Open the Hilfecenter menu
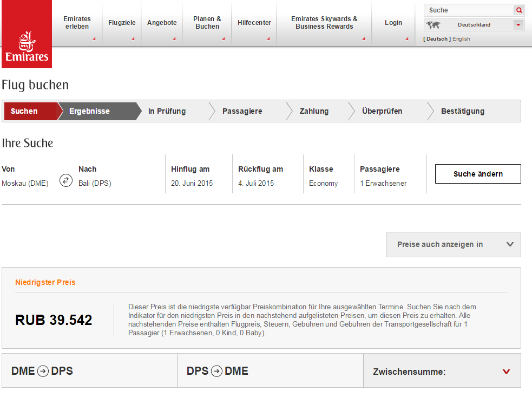 [x=254, y=23]
